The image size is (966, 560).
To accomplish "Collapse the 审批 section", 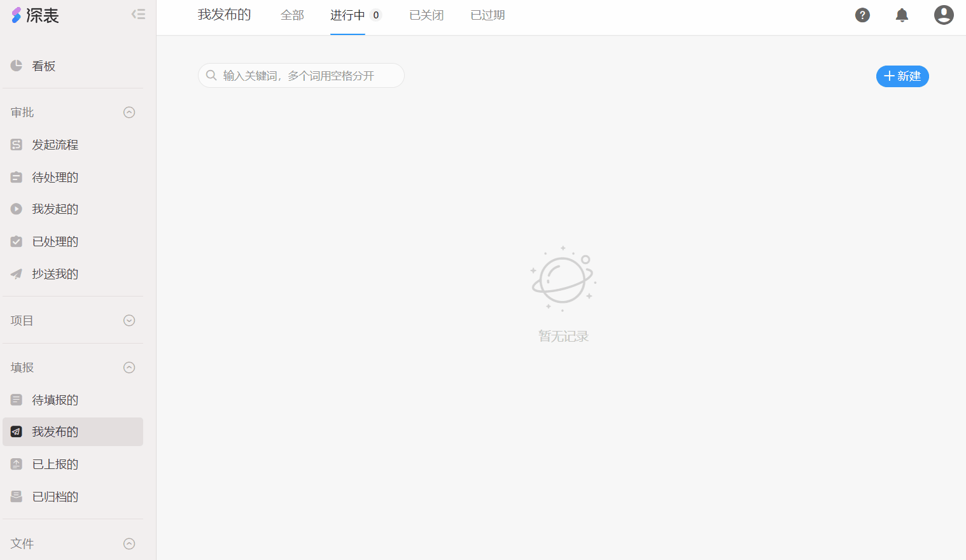I will (129, 113).
